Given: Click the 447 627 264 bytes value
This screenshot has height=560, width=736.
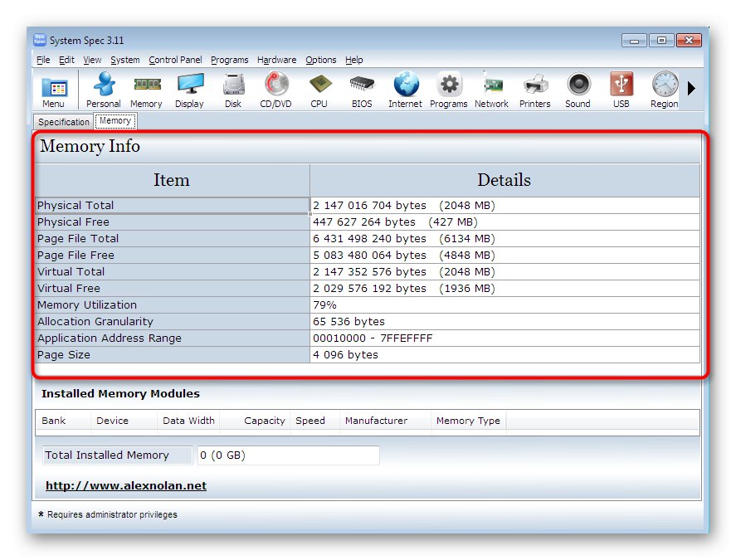Looking at the screenshot, I should point(364,222).
